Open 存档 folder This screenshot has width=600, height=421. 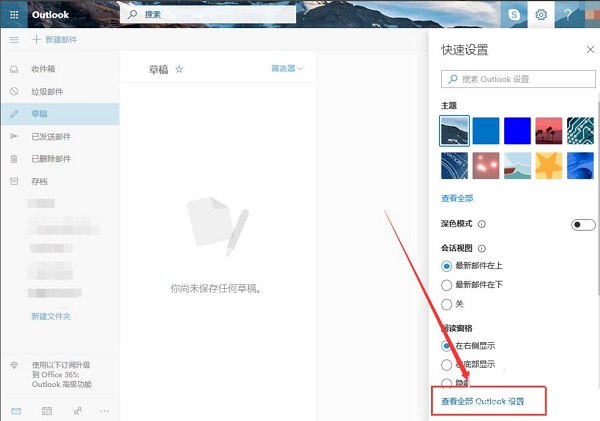tap(39, 181)
